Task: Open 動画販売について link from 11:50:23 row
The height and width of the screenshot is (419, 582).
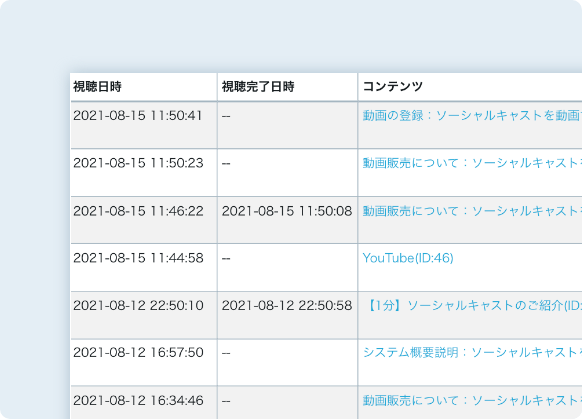Action: (472, 163)
